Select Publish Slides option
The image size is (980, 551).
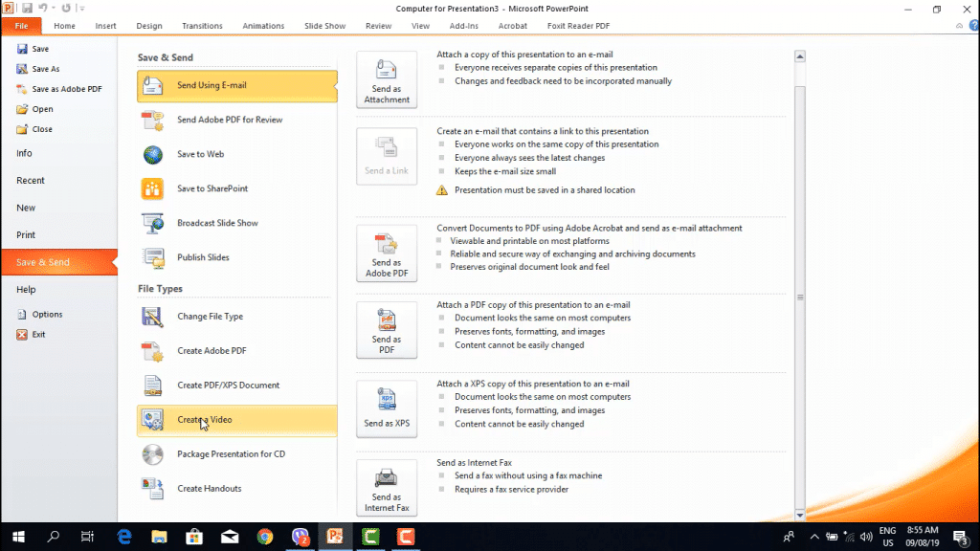coord(237,257)
